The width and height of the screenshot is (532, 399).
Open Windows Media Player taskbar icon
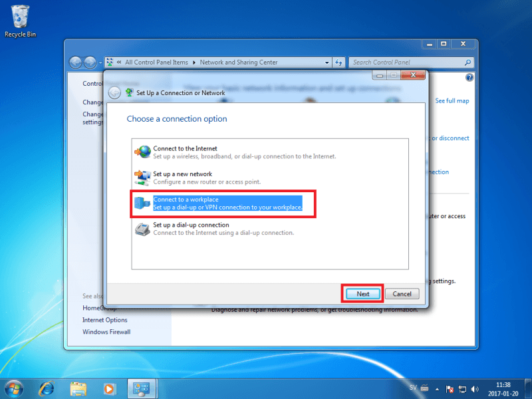click(x=109, y=389)
